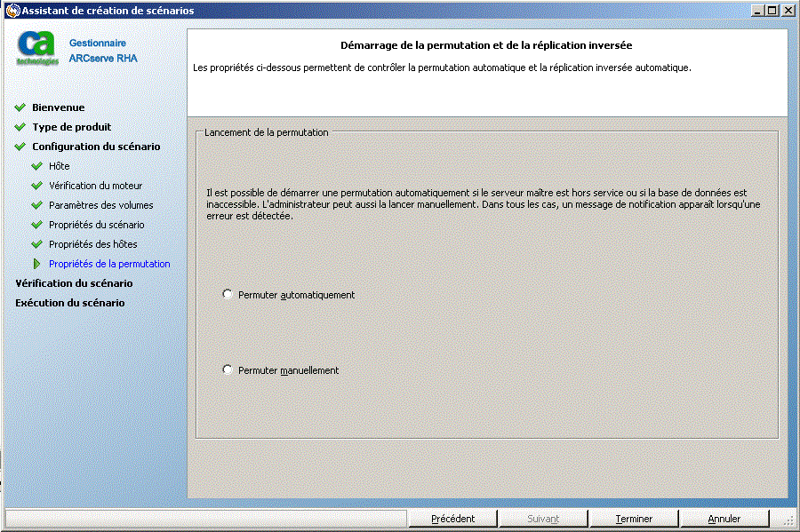Select Permuter automatiquement
800x532 pixels.
228,294
